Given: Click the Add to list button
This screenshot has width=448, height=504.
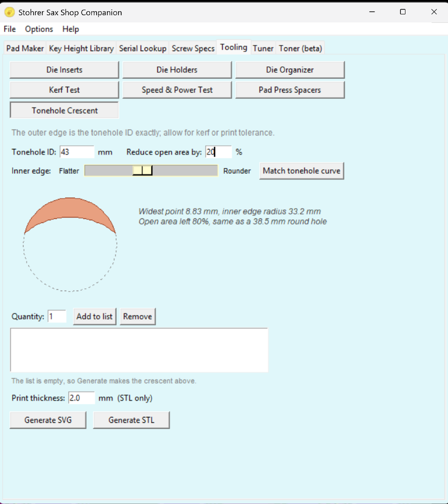Looking at the screenshot, I should pyautogui.click(x=95, y=316).
